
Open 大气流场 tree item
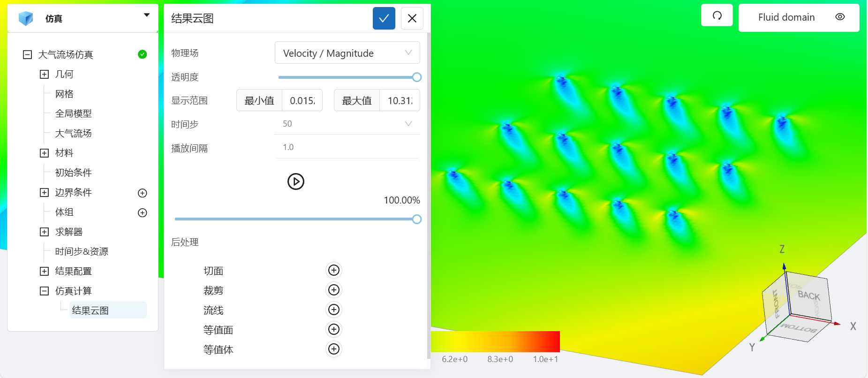coord(73,133)
